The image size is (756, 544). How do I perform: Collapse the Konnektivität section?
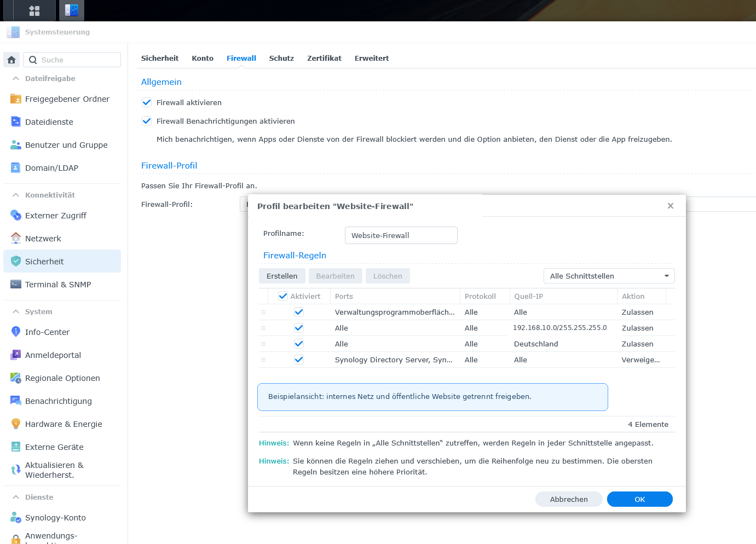[16, 195]
